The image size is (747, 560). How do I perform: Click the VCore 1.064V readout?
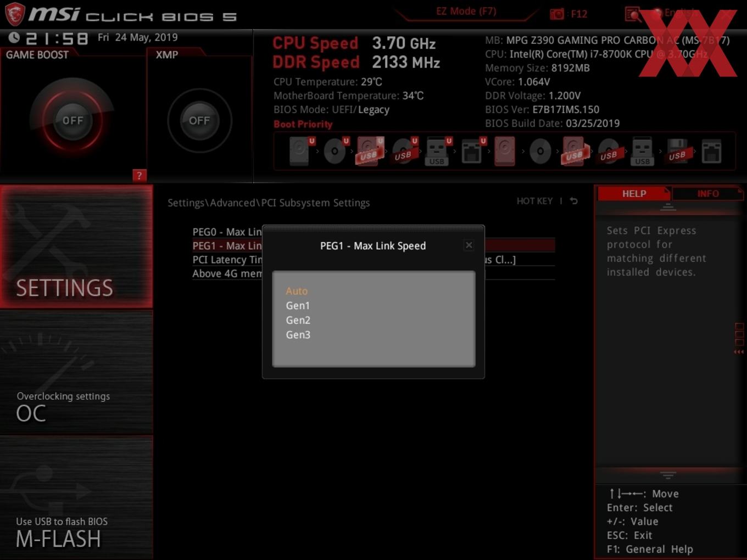click(517, 82)
